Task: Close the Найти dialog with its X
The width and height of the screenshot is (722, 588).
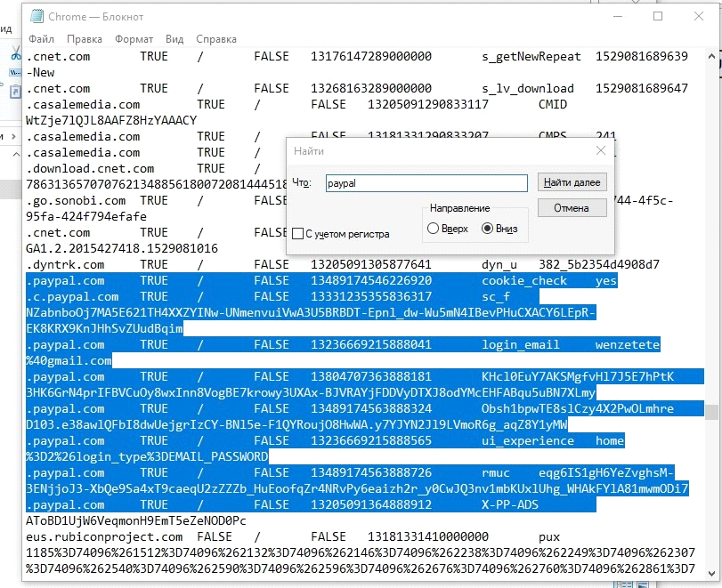Action: click(x=601, y=151)
